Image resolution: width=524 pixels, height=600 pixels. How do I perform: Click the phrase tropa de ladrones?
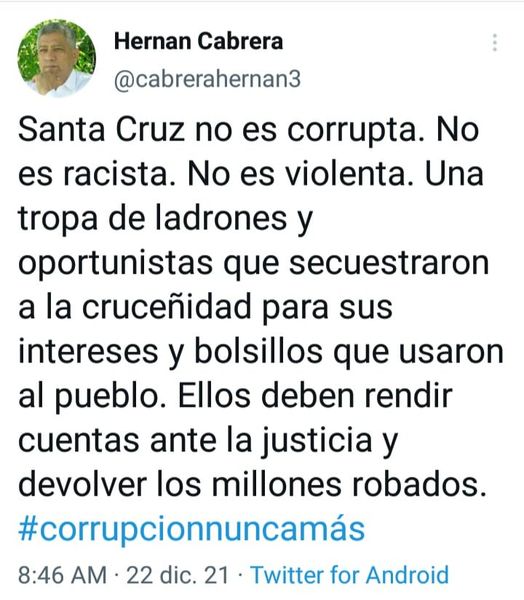point(153,219)
